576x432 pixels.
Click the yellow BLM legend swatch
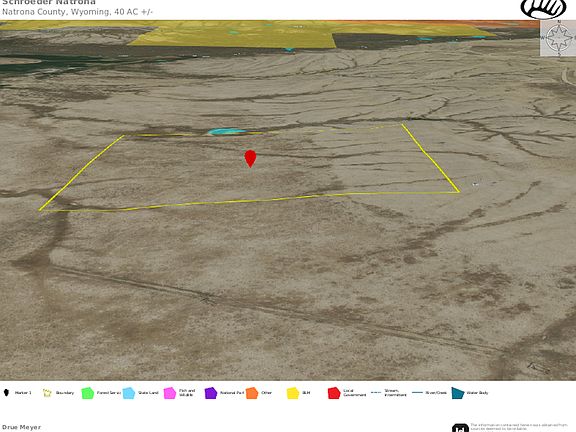[x=293, y=393]
